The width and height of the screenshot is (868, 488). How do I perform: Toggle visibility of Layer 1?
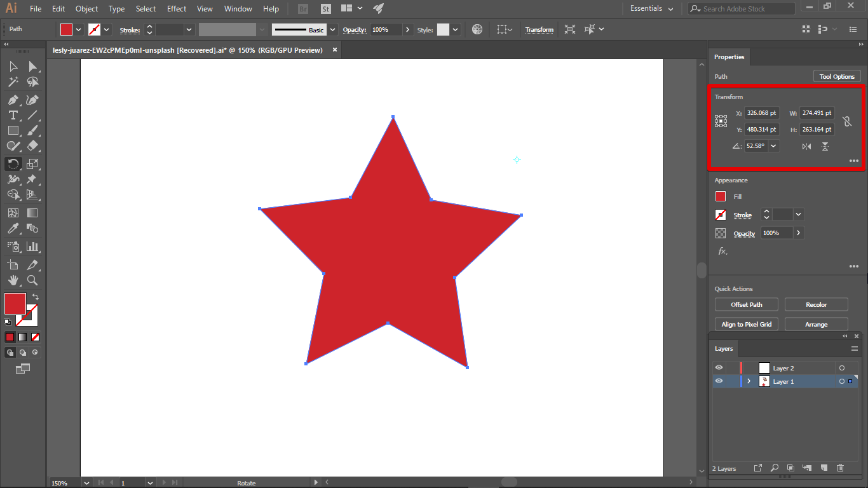[x=719, y=381]
